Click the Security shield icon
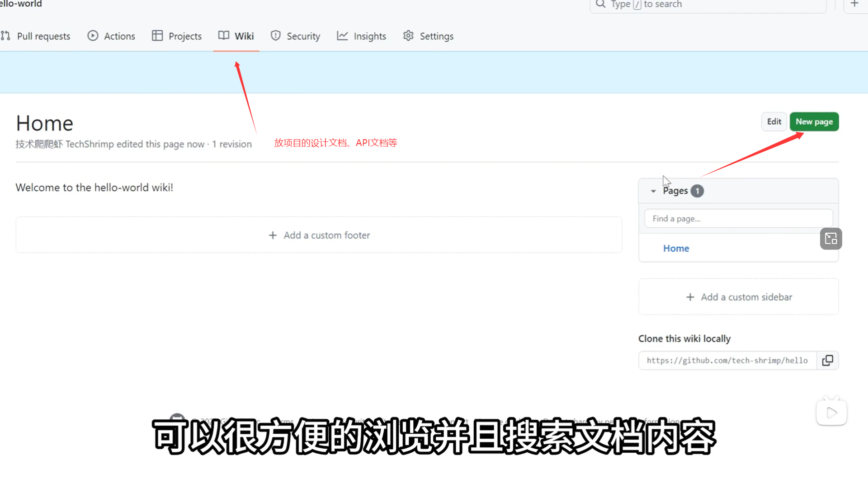The width and height of the screenshot is (868, 488). (x=275, y=36)
